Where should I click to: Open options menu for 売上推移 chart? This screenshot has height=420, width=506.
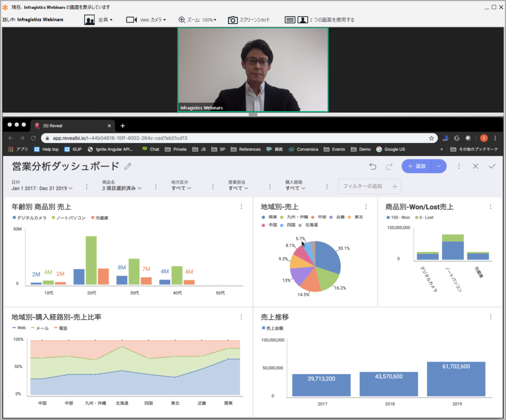point(490,317)
